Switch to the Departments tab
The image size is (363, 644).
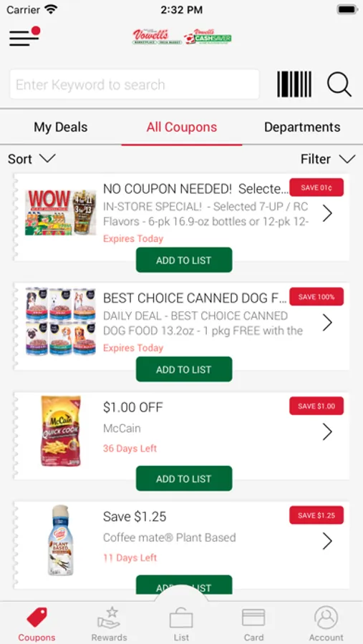(302, 127)
